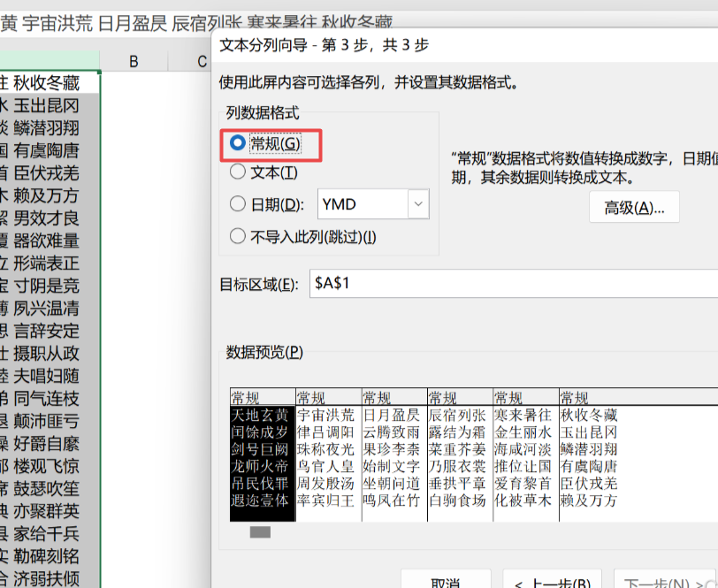Select the 宇宙洪荒 column in data preview
The width and height of the screenshot is (718, 588).
(327, 457)
